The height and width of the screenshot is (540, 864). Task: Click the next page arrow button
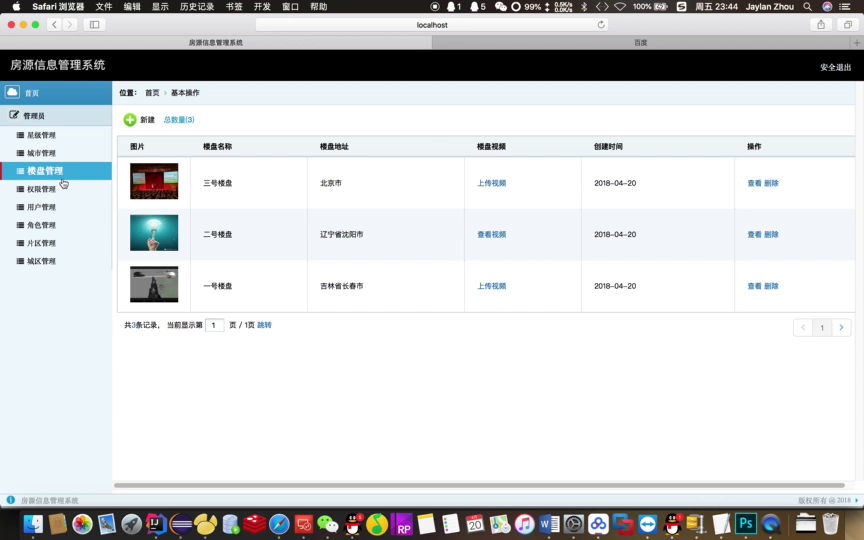pyautogui.click(x=841, y=327)
